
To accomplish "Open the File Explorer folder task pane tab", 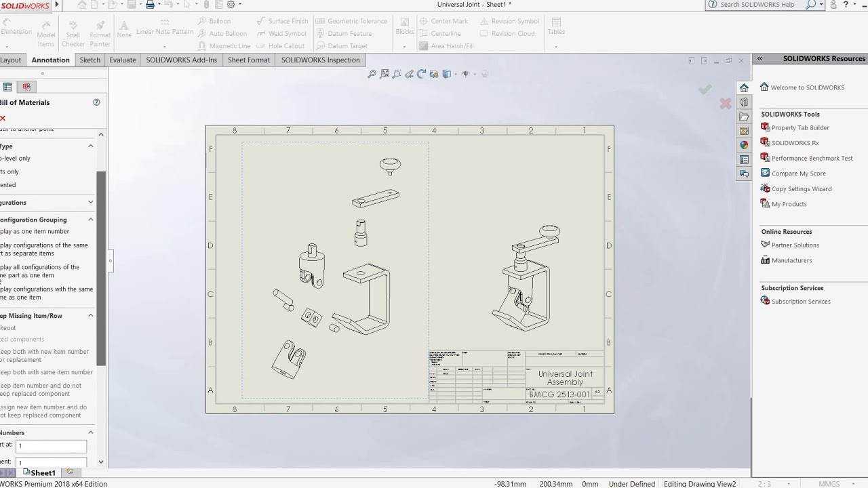I will 744,117.
